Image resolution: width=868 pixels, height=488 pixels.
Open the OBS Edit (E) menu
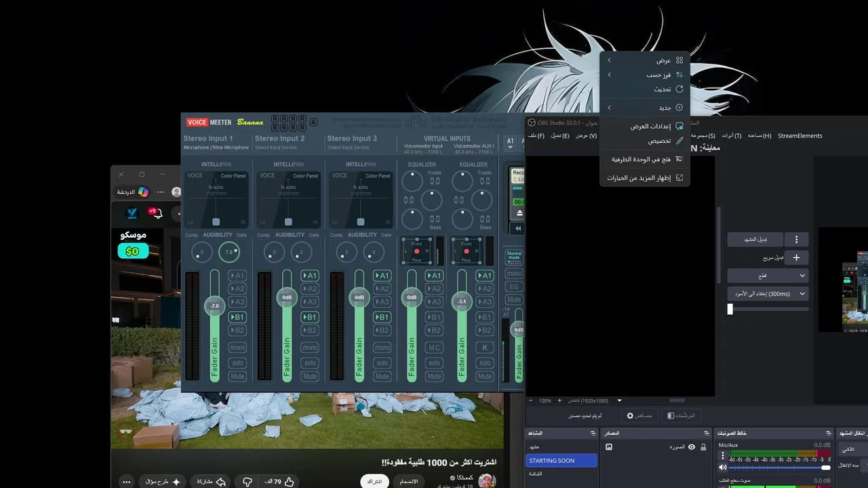(560, 136)
